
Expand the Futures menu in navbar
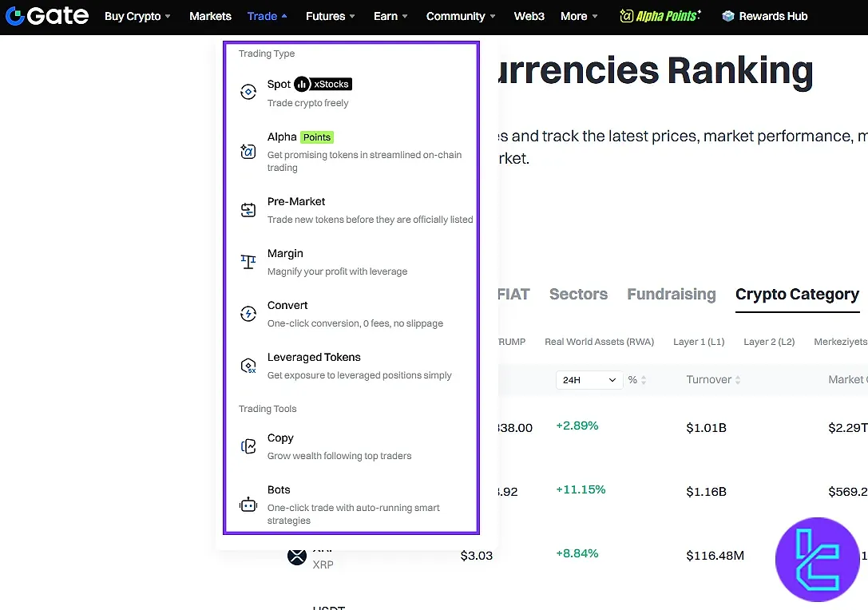331,16
